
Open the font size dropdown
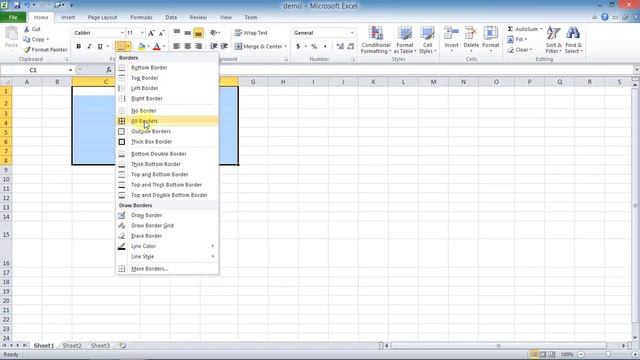click(142, 33)
